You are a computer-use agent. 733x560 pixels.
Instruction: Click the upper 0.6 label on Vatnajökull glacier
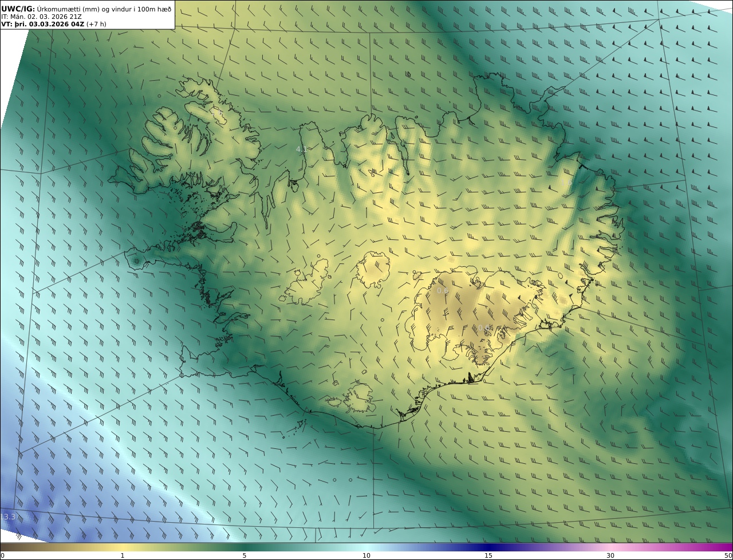[443, 291]
